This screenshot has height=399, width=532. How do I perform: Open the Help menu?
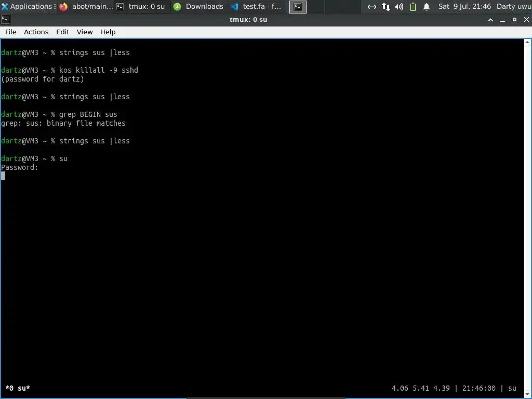coord(108,32)
